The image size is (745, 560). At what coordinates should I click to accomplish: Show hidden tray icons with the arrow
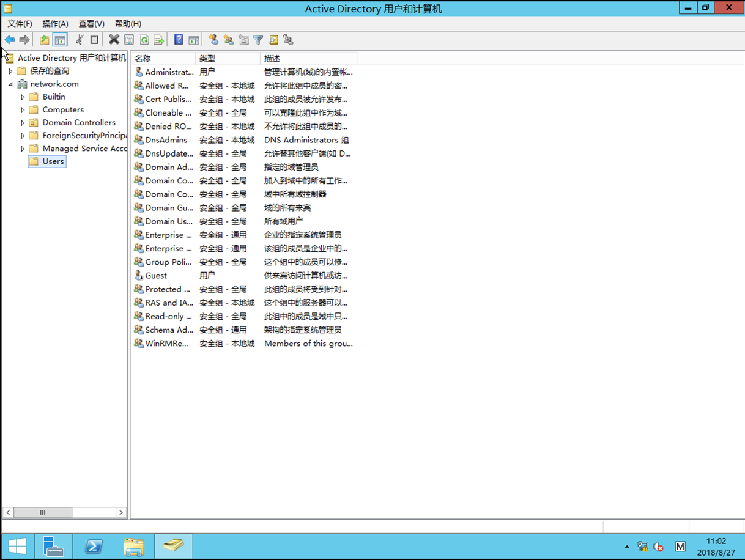(627, 547)
